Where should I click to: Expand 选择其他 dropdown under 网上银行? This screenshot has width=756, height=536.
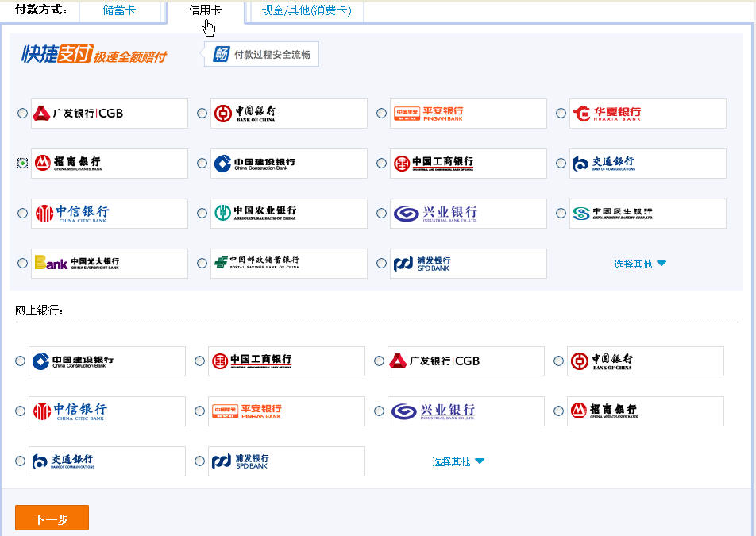tap(458, 462)
